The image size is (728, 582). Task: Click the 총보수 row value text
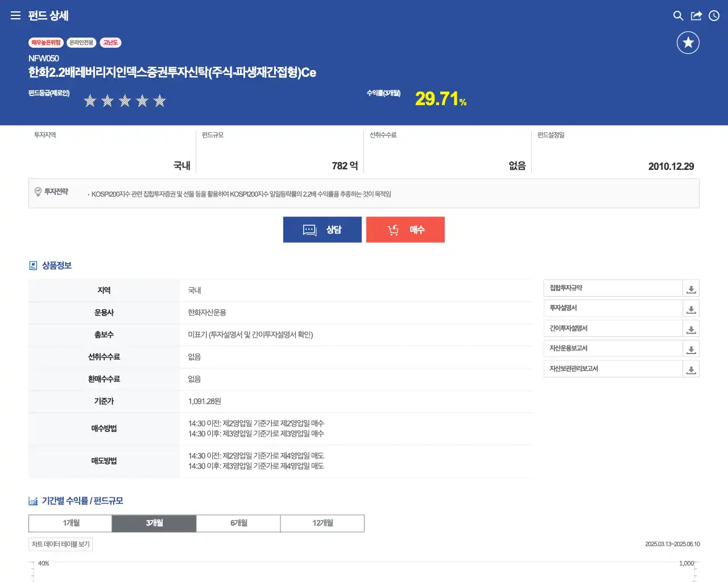point(250,335)
